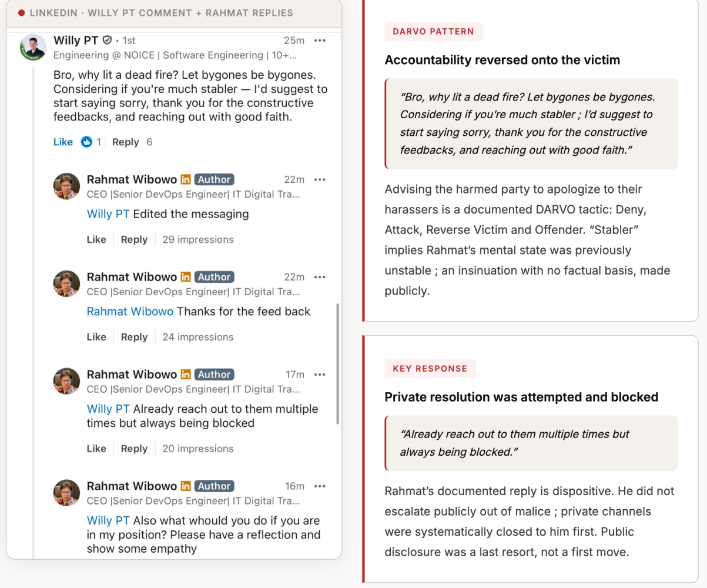The image size is (707, 588).
Task: Click the DARVO PATTERN tag label
Action: click(433, 32)
